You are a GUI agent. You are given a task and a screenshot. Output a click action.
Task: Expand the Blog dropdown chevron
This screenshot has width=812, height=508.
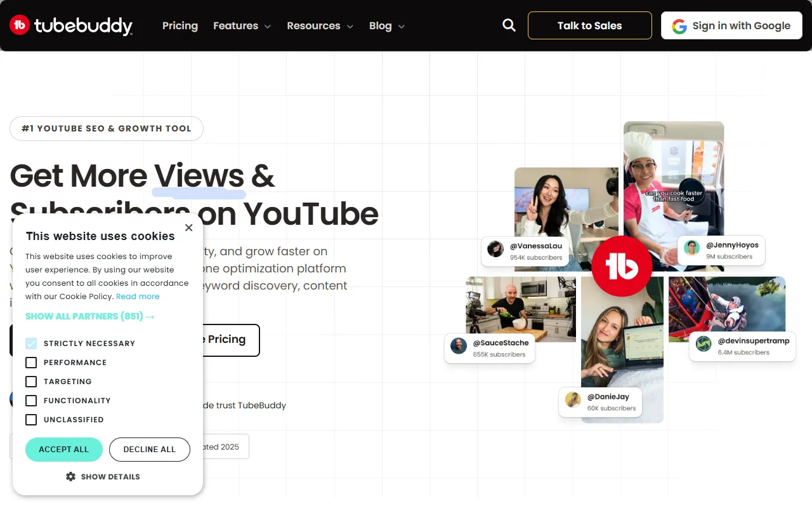401,27
